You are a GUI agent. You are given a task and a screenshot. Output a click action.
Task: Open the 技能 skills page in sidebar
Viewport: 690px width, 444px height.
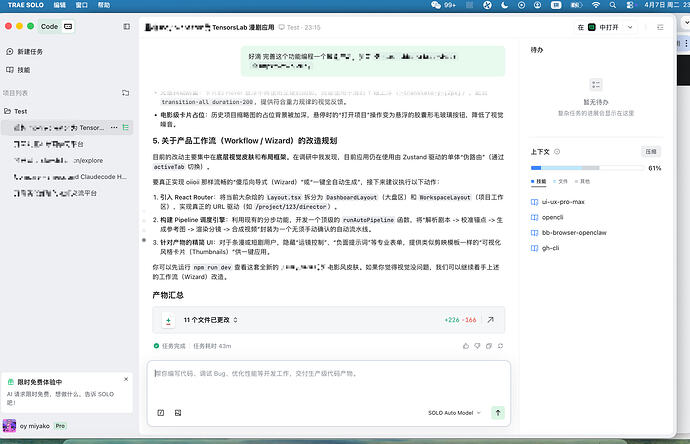18,70
